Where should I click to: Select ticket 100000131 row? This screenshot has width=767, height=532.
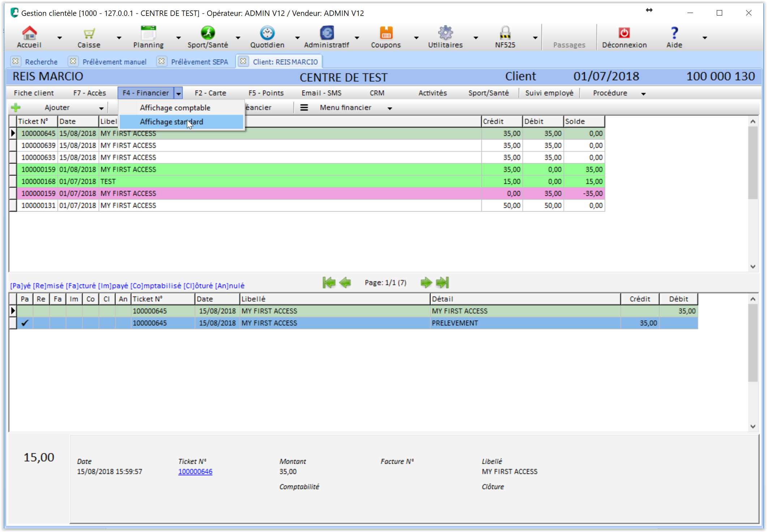click(x=311, y=205)
